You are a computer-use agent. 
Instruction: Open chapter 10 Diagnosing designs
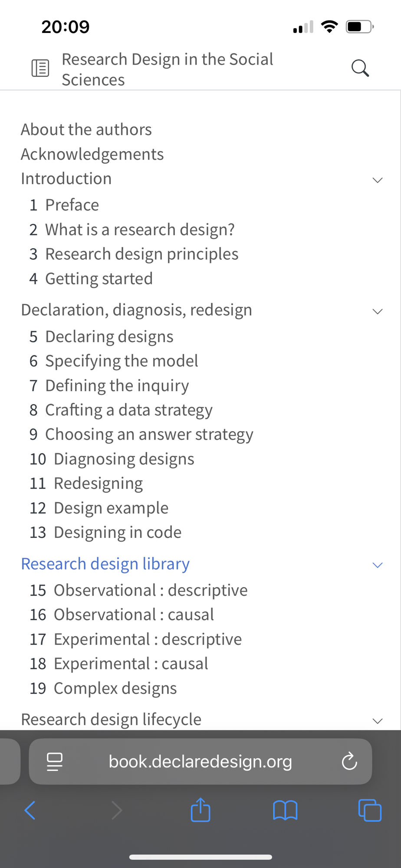point(112,459)
